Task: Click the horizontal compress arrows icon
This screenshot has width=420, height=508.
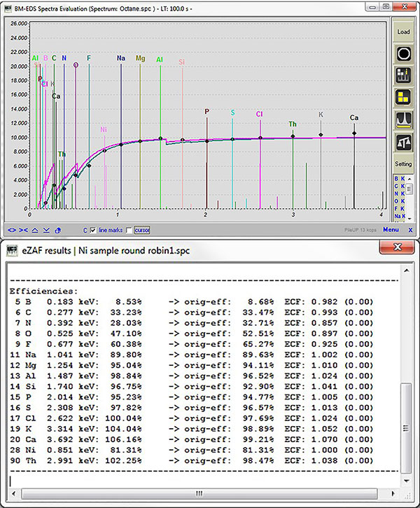Action: point(24,230)
